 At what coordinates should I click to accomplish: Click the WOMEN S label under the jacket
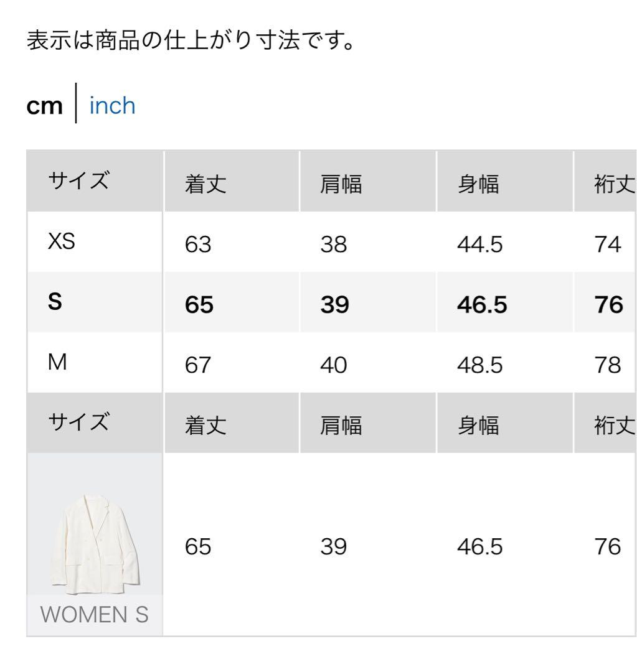coord(95,614)
